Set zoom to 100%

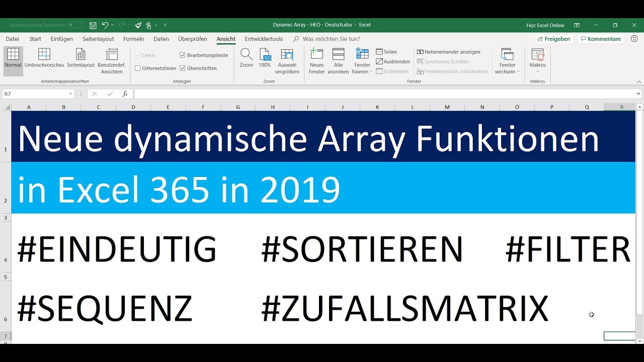coord(265,59)
